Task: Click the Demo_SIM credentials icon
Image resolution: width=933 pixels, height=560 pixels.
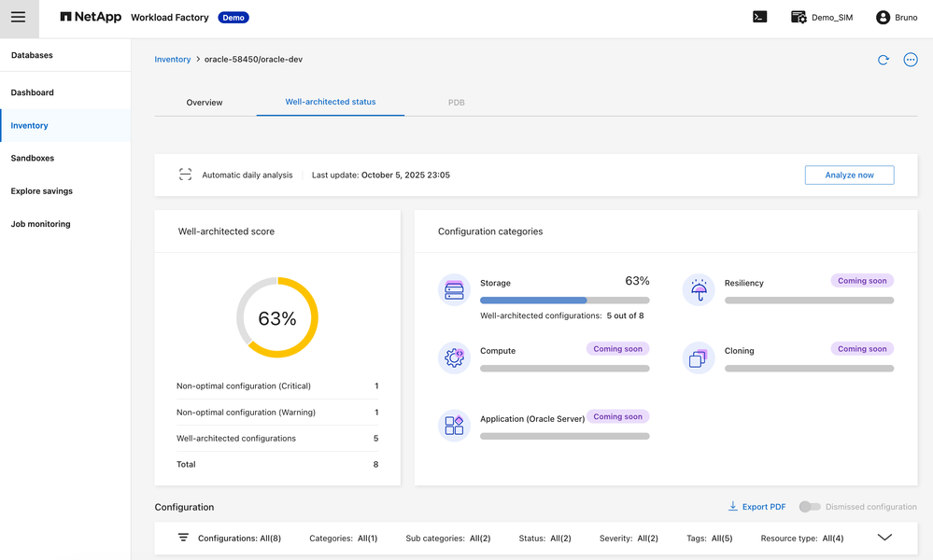Action: click(x=799, y=18)
